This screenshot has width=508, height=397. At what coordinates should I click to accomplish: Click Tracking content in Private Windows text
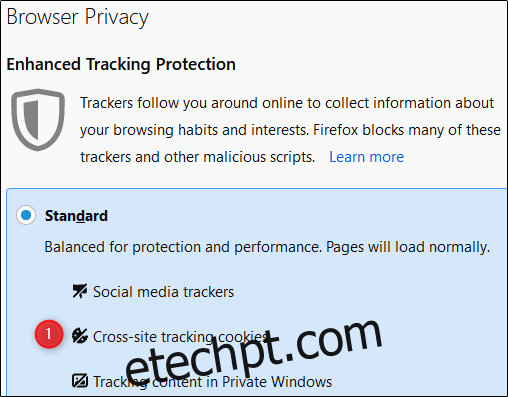(x=212, y=382)
